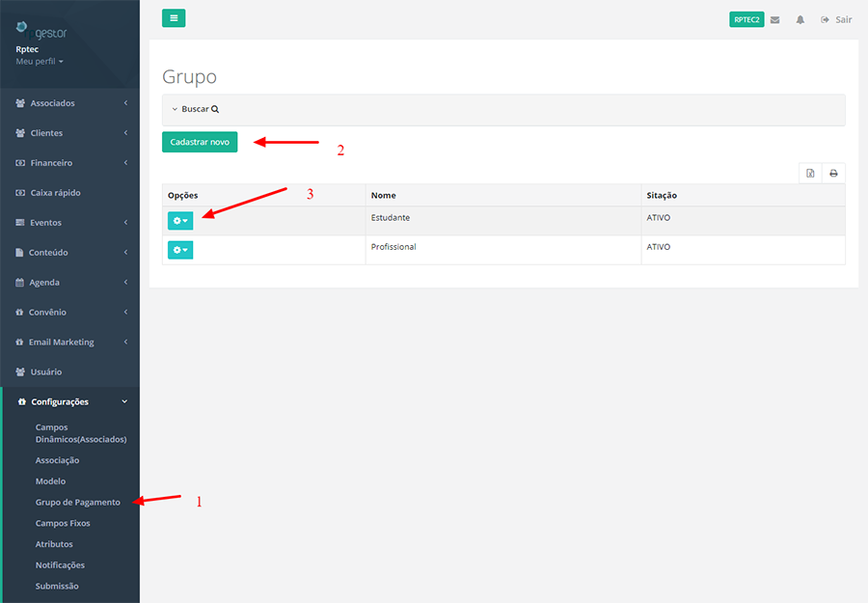Click the RPTEC2 green badge
The width and height of the screenshot is (868, 603).
746,19
